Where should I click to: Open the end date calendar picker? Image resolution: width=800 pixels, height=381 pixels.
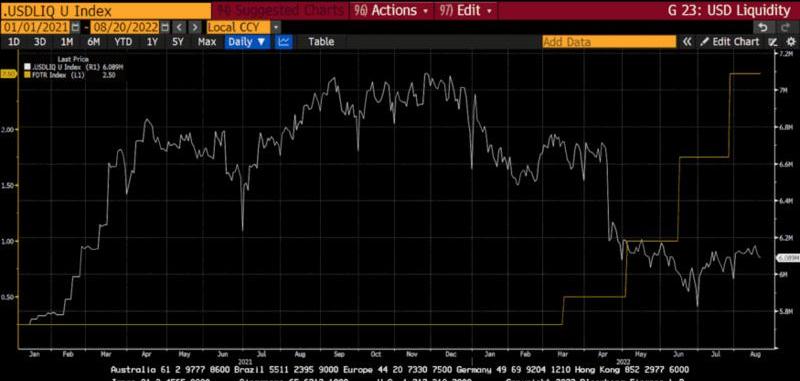[165, 27]
